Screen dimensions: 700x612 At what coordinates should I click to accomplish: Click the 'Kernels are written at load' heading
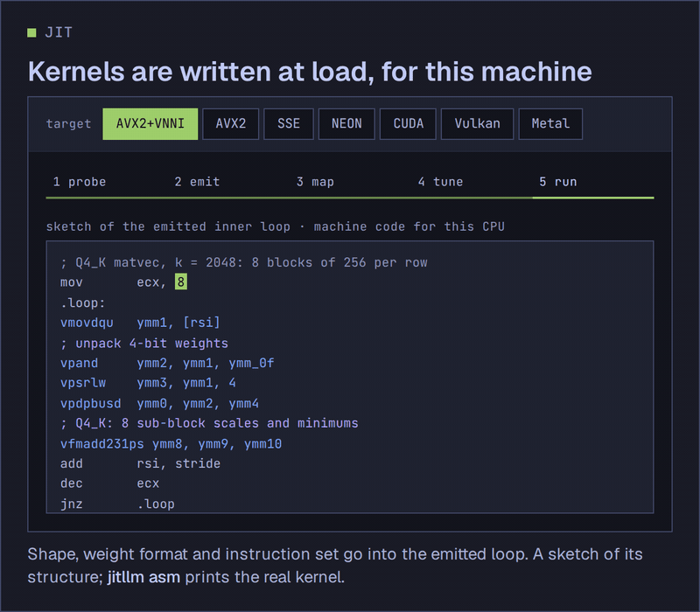[310, 72]
